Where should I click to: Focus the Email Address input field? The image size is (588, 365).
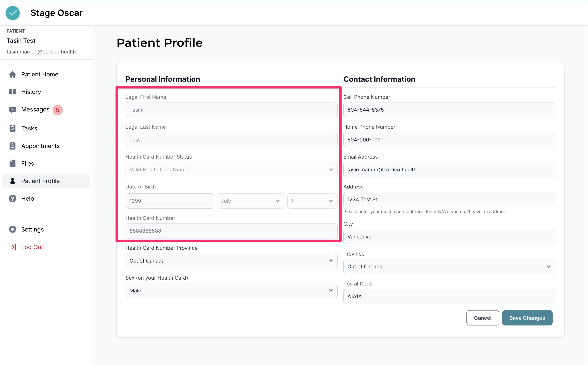click(449, 169)
